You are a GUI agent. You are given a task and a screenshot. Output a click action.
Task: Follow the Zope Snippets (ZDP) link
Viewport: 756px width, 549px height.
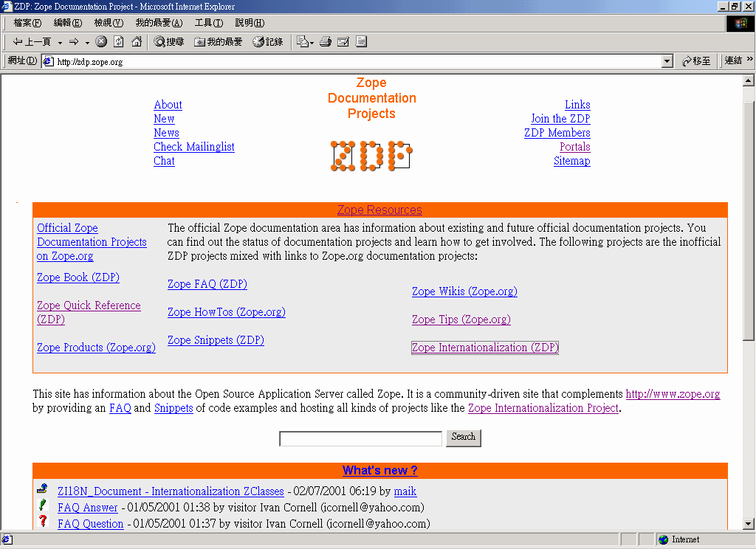(x=216, y=340)
